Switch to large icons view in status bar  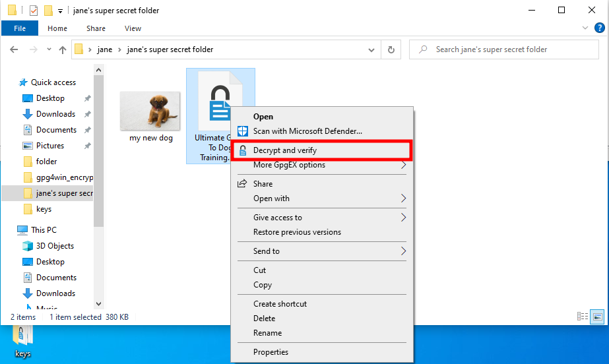click(x=597, y=317)
